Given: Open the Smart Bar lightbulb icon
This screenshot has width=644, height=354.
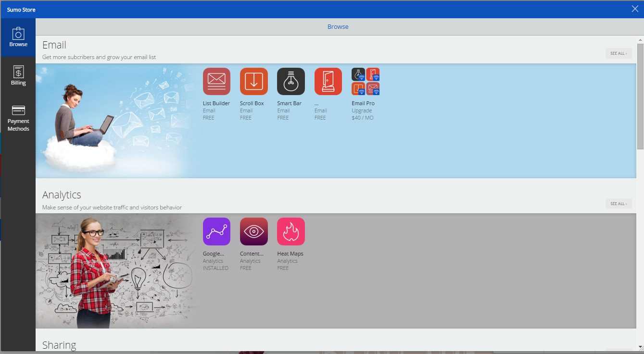Looking at the screenshot, I should 291,82.
